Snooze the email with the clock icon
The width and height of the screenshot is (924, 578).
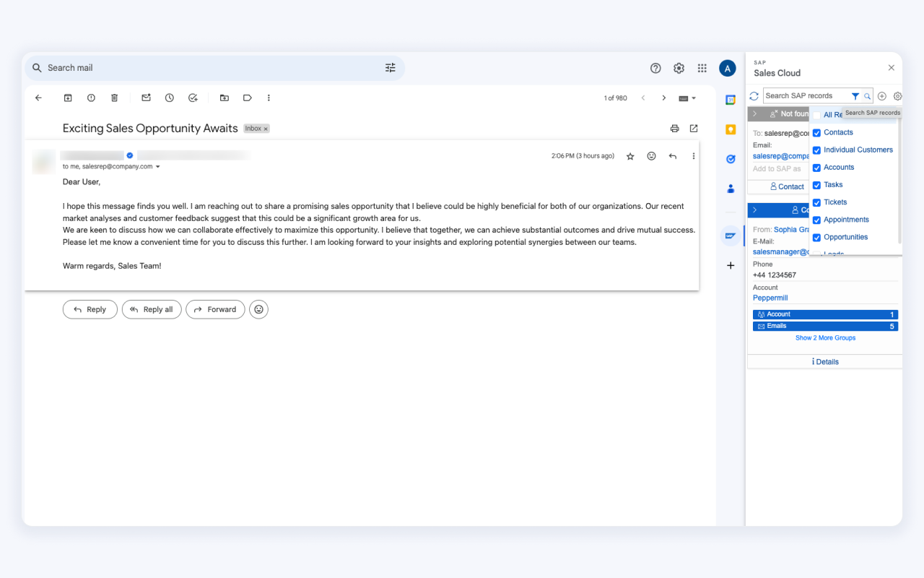[169, 98]
